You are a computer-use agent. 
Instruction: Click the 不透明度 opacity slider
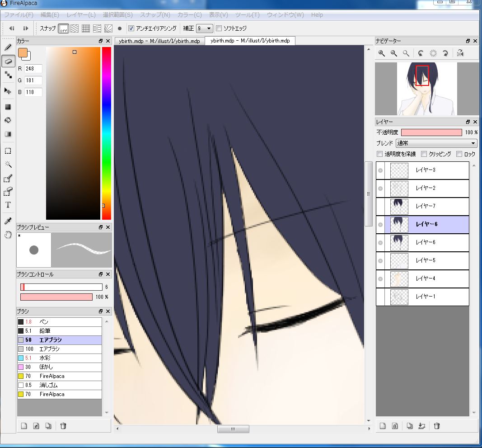[431, 132]
